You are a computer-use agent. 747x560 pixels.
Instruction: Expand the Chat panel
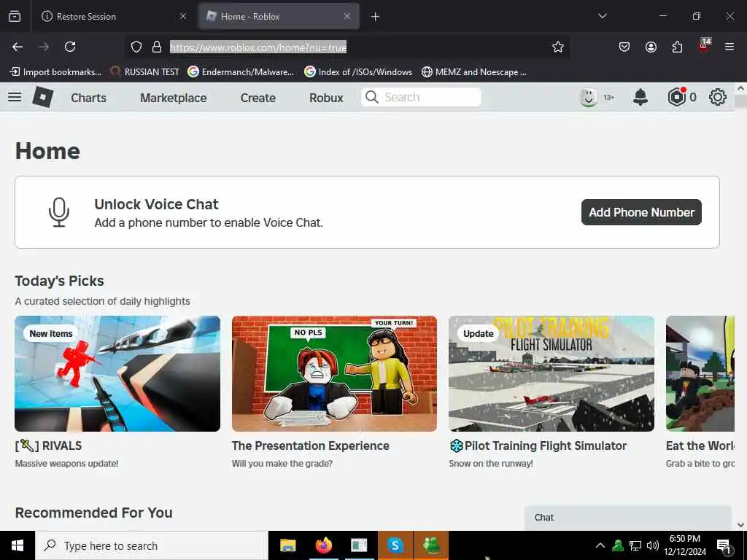point(627,518)
